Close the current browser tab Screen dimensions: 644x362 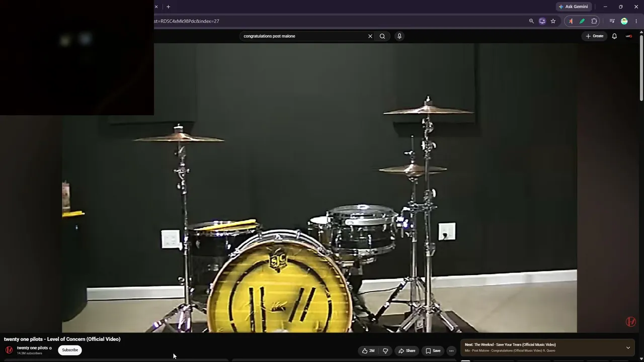(x=156, y=7)
